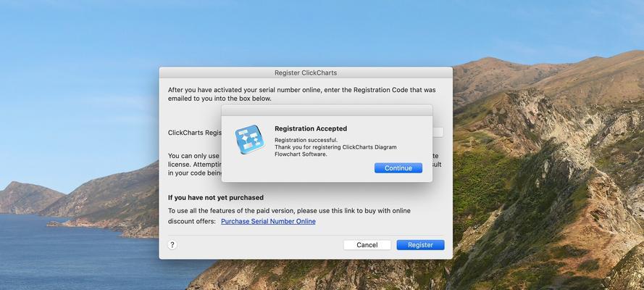Click the sentence starting "After you have activated"
The height and width of the screenshot is (290, 644).
pos(302,94)
